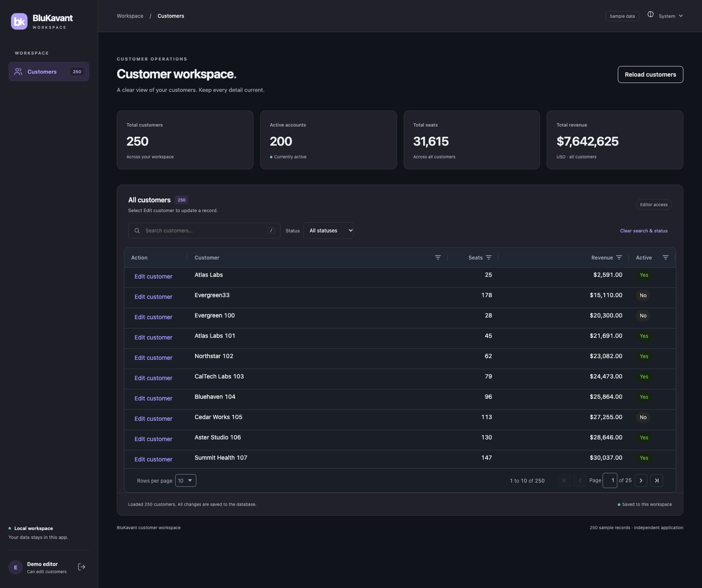The height and width of the screenshot is (588, 702).
Task: Click the 250 count badge beside All customers
Action: coord(182,200)
